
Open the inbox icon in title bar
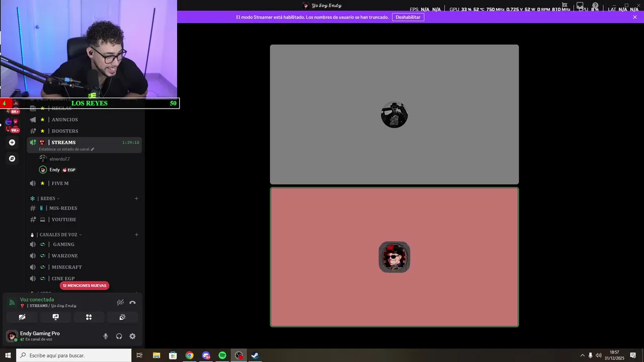click(580, 6)
